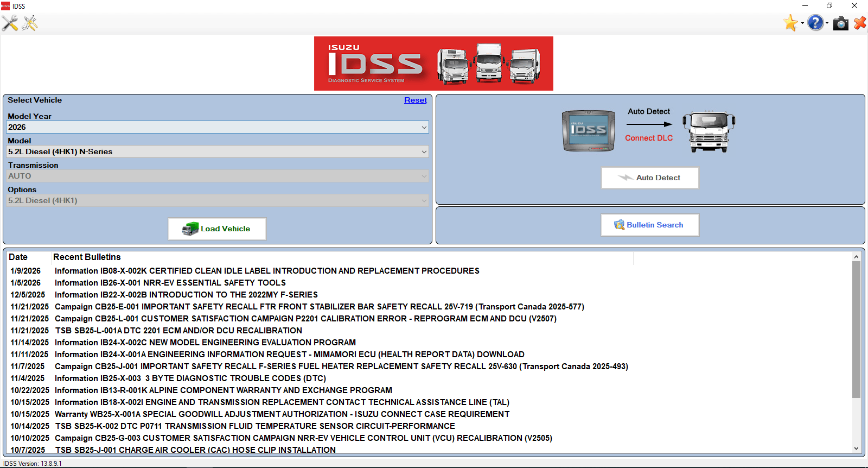
Task: Click the bulletins list scrollbar down arrow
Action: 856,448
